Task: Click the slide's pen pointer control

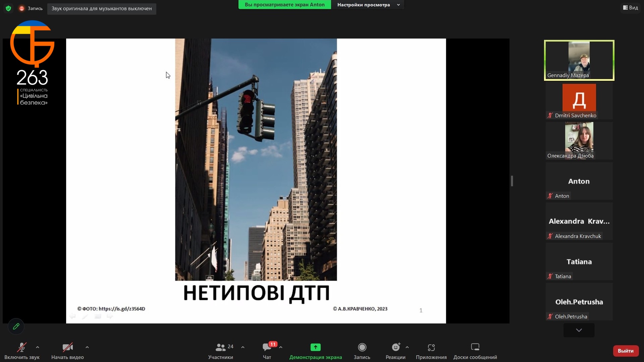Action: click(85, 316)
